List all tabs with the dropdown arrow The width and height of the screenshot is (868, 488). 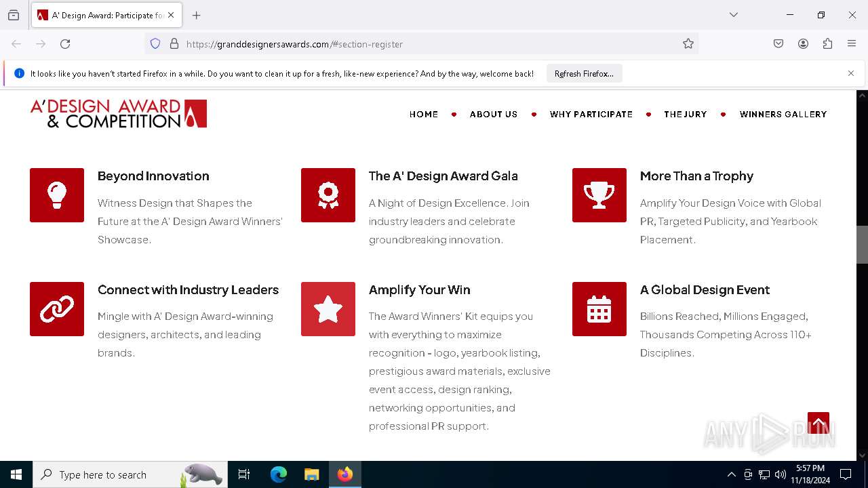734,15
